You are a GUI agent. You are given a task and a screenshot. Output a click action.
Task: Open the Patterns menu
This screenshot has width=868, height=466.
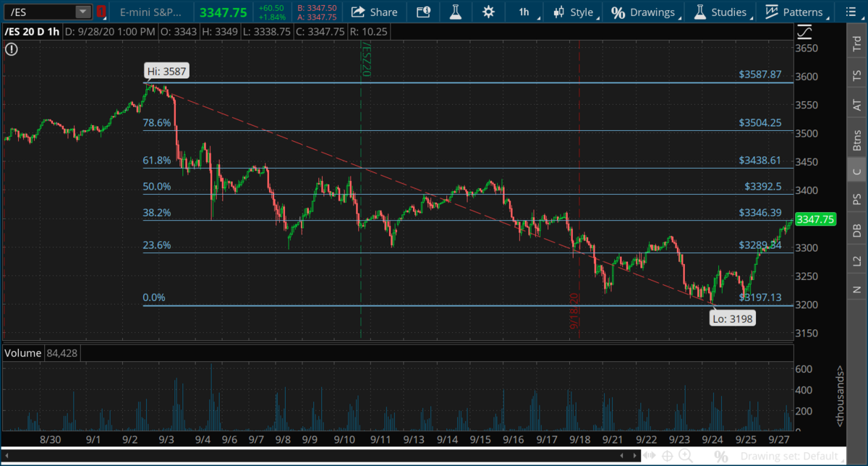click(x=794, y=12)
